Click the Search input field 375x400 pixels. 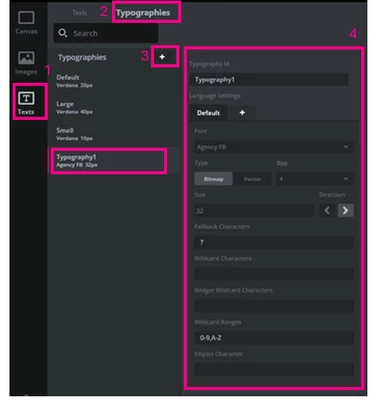[106, 33]
